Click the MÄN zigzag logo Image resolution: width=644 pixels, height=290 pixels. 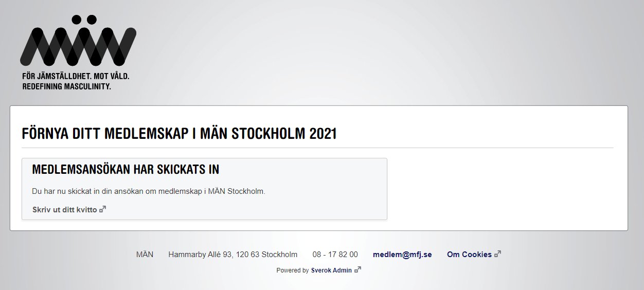pos(78,45)
